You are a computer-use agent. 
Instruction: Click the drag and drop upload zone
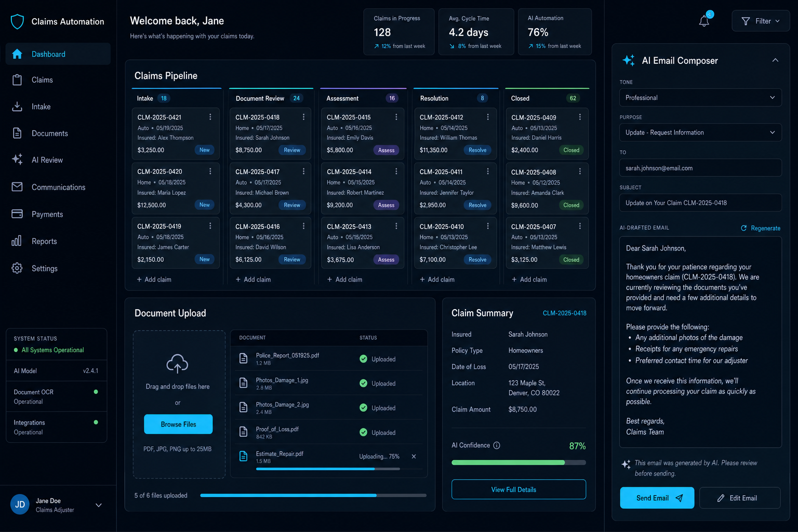tap(179, 404)
